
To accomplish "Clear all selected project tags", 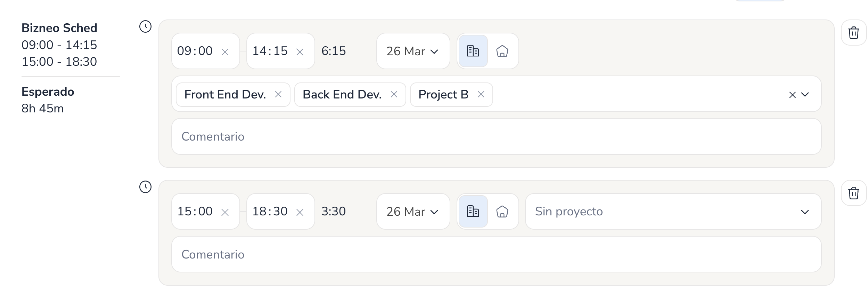I will [x=792, y=95].
